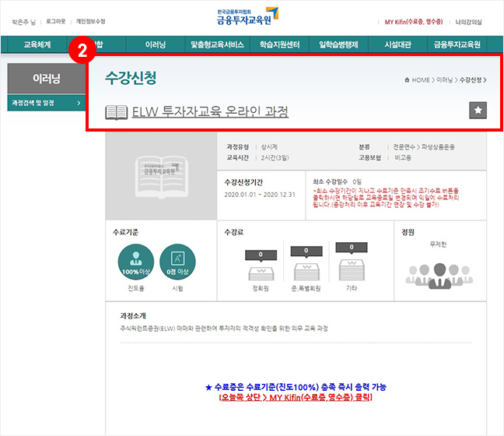
Task: Click the 기타 fee stack icon
Action: 352,270
